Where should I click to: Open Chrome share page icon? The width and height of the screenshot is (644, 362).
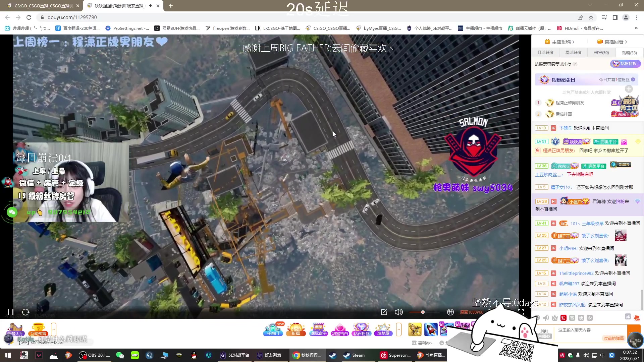[580, 17]
